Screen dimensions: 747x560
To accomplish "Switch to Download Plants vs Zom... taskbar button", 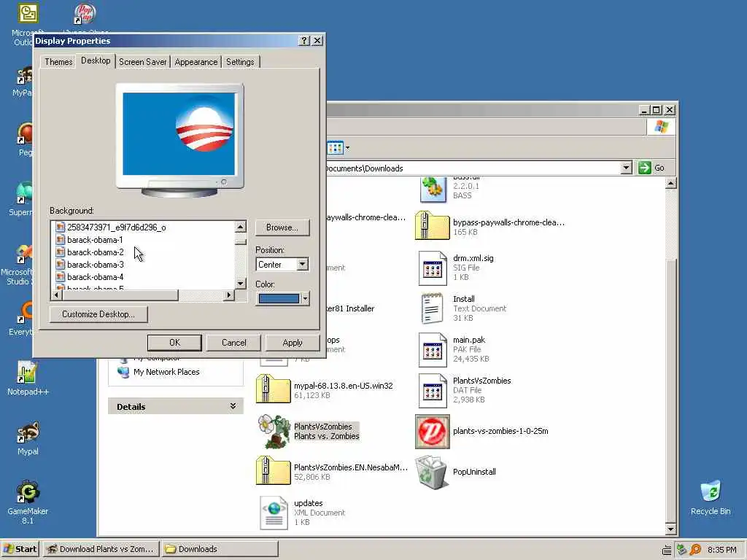I will coord(101,549).
